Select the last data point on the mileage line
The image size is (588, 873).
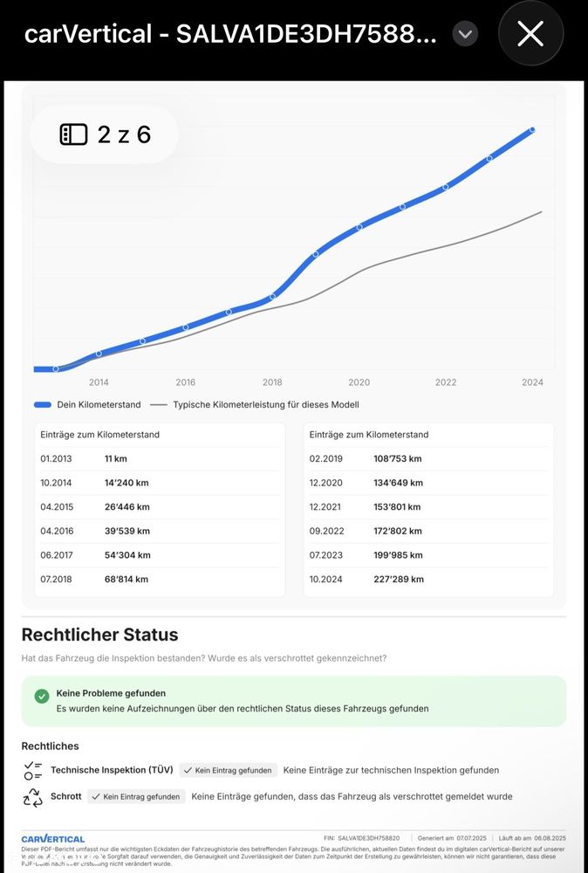(x=532, y=129)
